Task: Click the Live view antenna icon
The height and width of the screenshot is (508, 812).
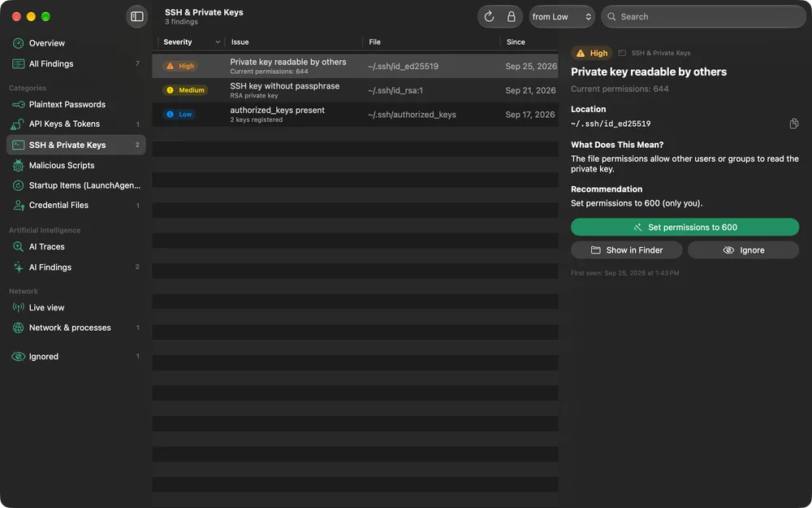Action: [18, 307]
